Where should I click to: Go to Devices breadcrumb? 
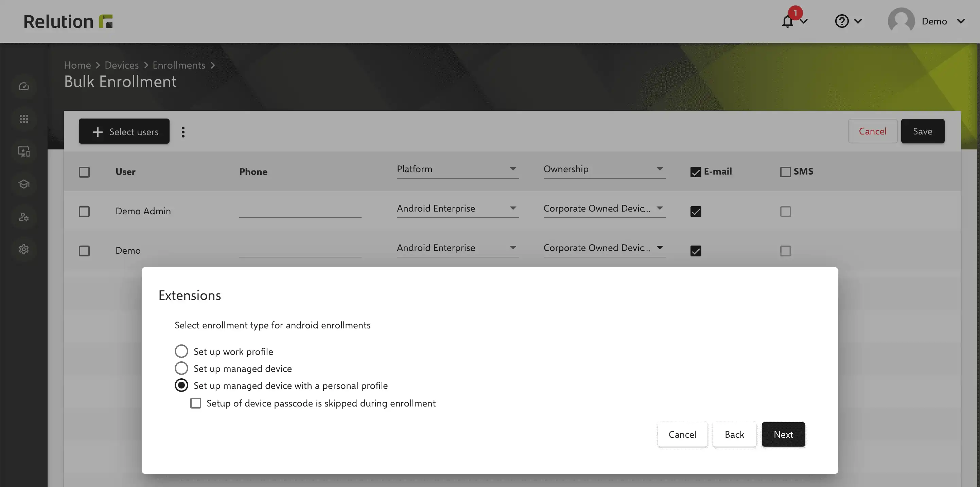click(122, 66)
